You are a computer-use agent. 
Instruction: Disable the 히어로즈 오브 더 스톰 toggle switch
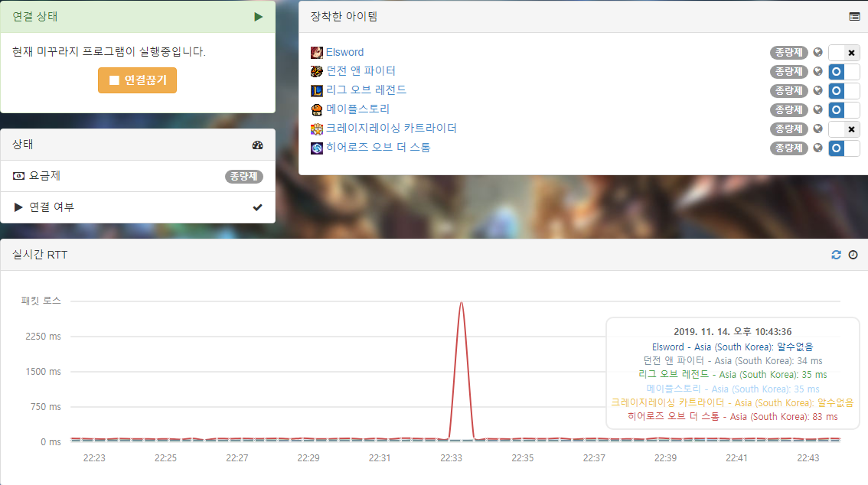click(844, 148)
